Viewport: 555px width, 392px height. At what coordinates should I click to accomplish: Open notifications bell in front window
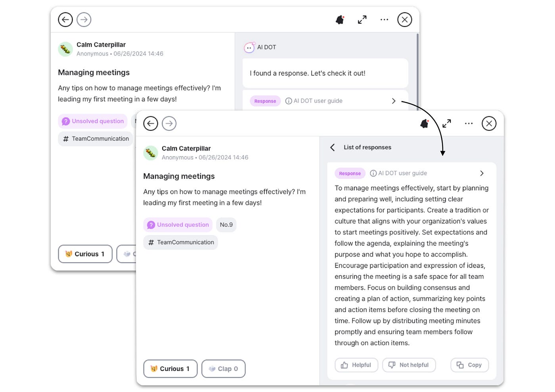click(x=425, y=124)
